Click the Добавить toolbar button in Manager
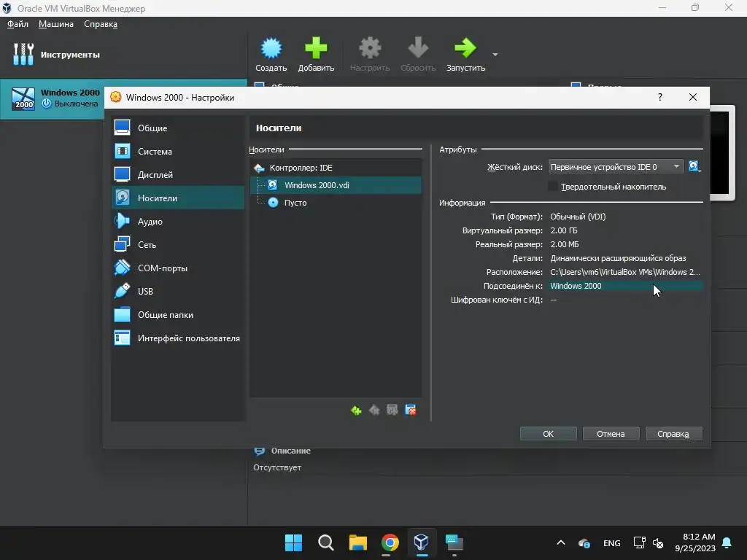This screenshot has width=747, height=560. (317, 54)
